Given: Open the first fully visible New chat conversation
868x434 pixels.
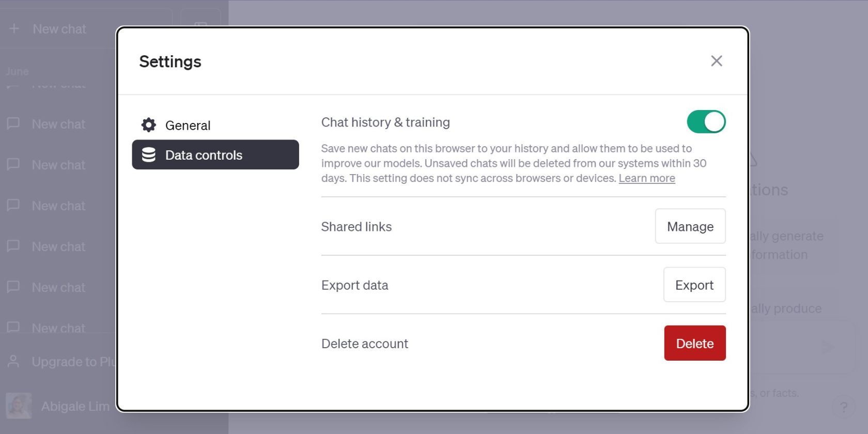Looking at the screenshot, I should (x=58, y=125).
